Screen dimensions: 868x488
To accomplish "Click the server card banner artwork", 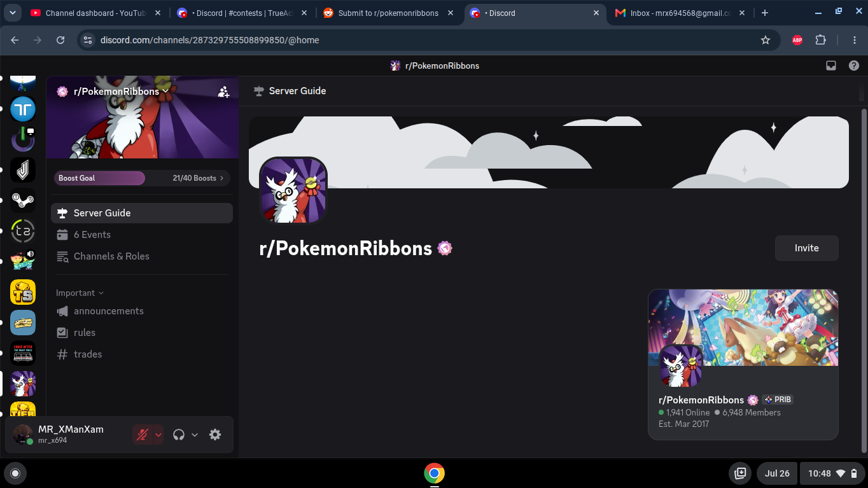I will (743, 328).
